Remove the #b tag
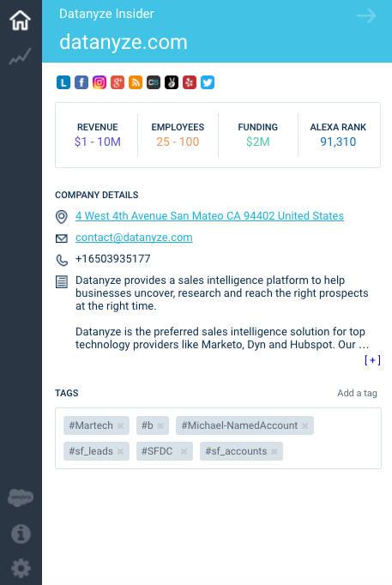Screen dimensions: 392x585 pos(160,425)
